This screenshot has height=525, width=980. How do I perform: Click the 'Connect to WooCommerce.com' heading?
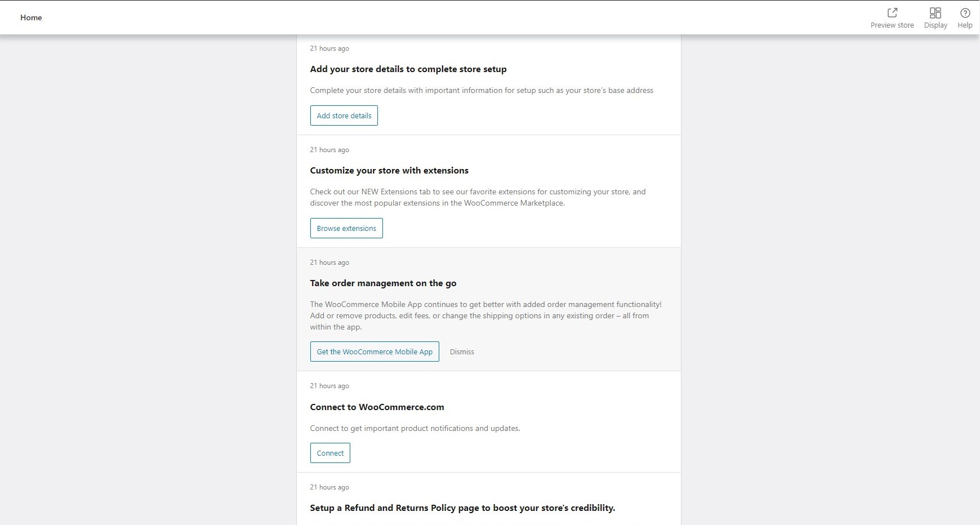point(377,407)
